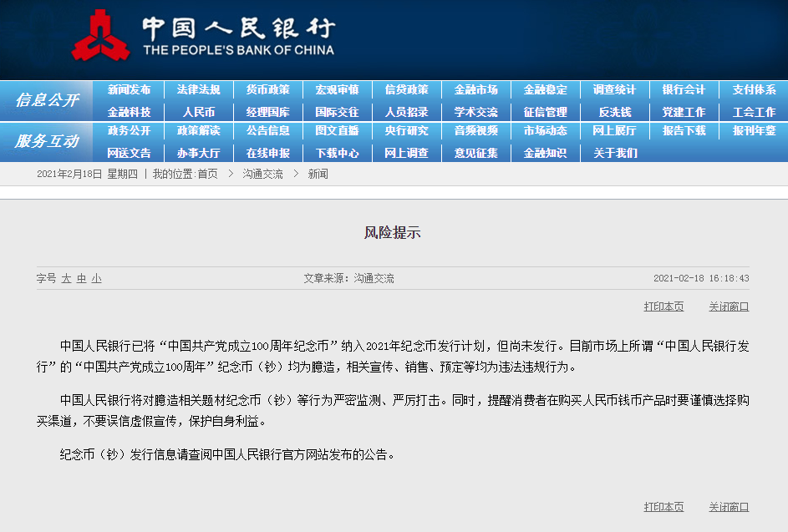Open the 服务互动 section header
Viewport: 788px width, 532px height.
click(46, 142)
